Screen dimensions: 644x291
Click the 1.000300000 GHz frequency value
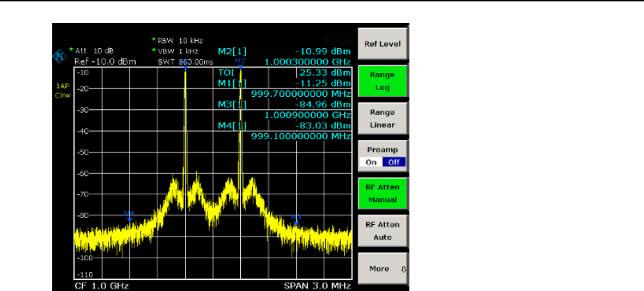308,63
